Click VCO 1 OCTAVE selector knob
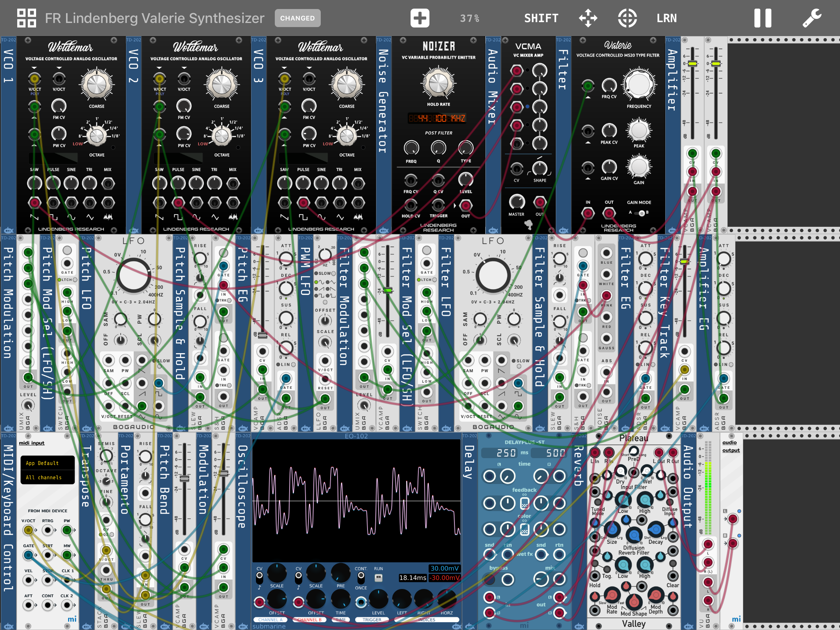840x630 pixels. coord(97,135)
